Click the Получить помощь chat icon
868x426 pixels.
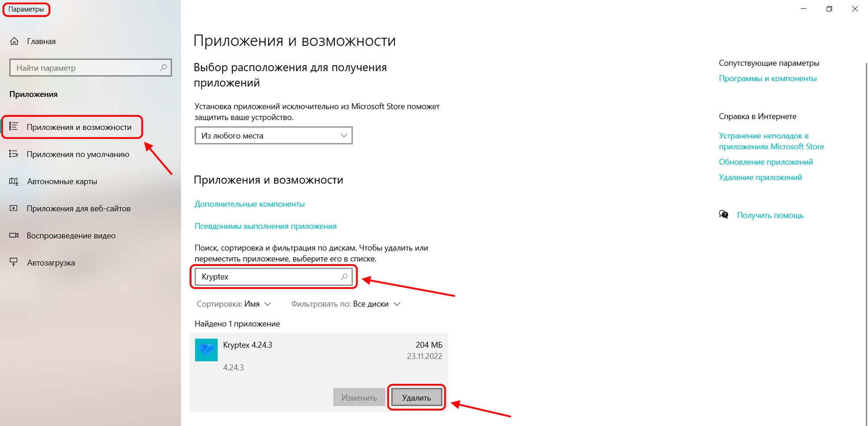[723, 215]
